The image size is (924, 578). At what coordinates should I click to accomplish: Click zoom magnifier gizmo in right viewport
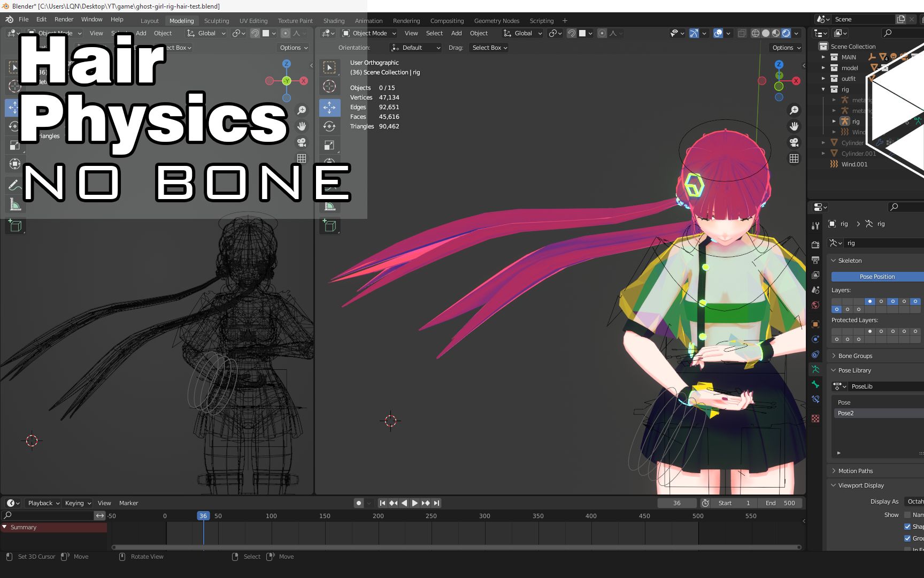pos(794,110)
